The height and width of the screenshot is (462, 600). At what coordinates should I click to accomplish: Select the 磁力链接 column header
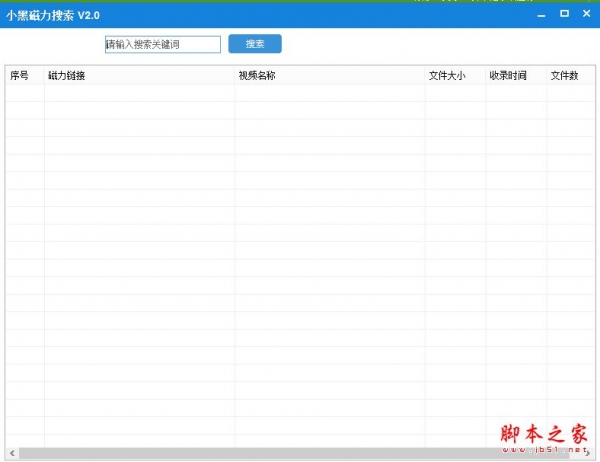click(139, 75)
